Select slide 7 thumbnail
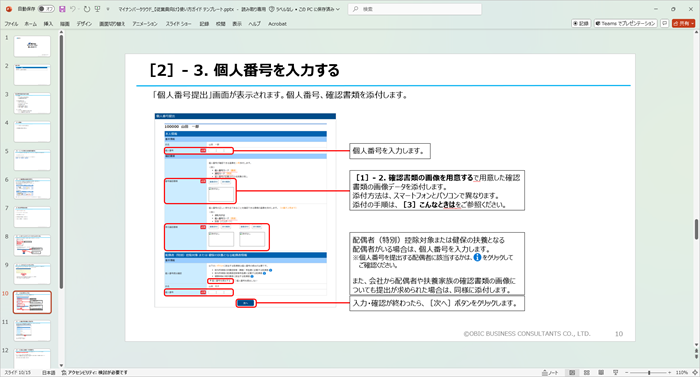The height and width of the screenshot is (377, 700). coord(32,217)
